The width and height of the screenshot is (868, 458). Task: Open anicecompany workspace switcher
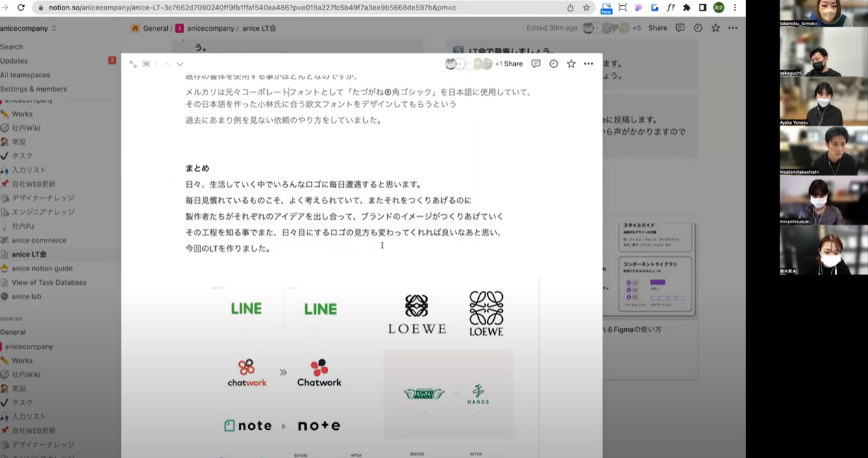pos(29,28)
